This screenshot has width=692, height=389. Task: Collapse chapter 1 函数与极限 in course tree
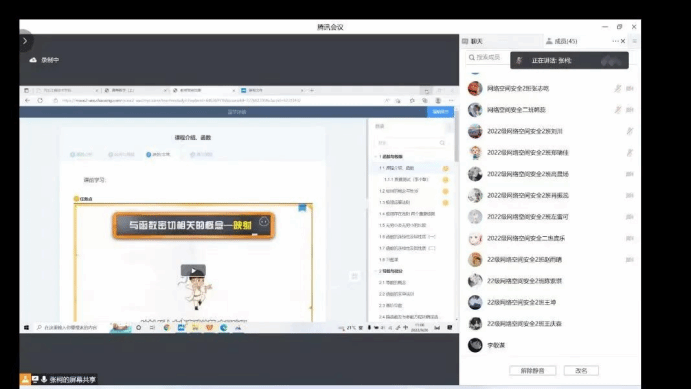pos(376,156)
